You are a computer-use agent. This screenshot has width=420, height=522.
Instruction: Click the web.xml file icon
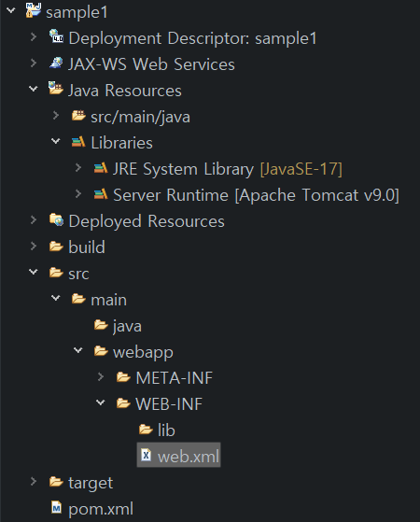coord(146,455)
